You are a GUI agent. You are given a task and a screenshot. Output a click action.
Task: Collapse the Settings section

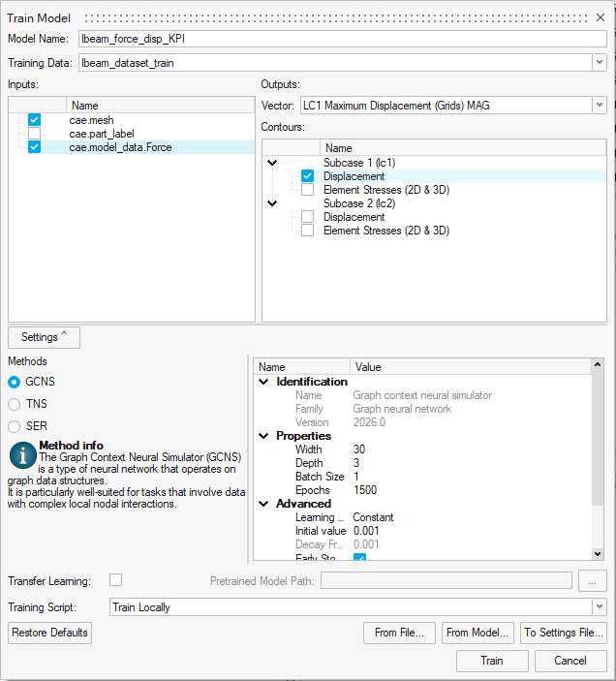coord(44,337)
